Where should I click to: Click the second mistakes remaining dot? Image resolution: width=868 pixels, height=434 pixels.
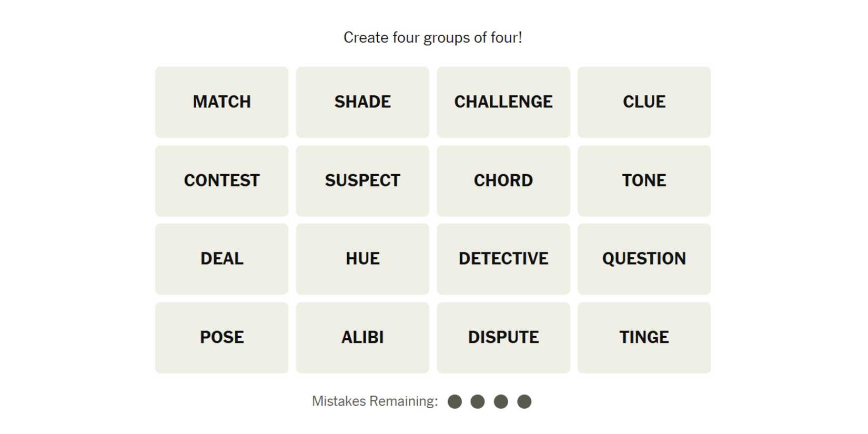click(478, 402)
